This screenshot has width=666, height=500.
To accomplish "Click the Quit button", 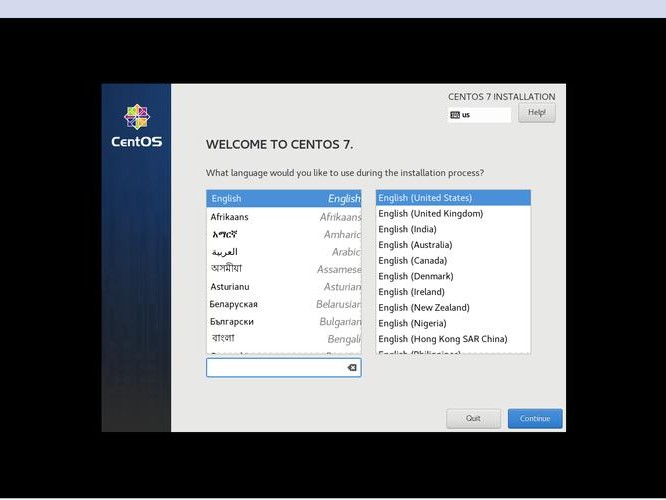I will 473,418.
